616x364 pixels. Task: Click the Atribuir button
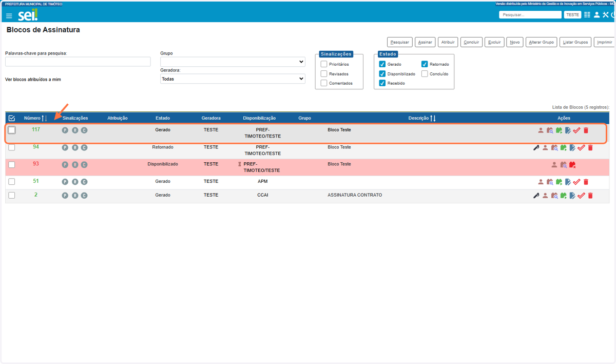(448, 42)
